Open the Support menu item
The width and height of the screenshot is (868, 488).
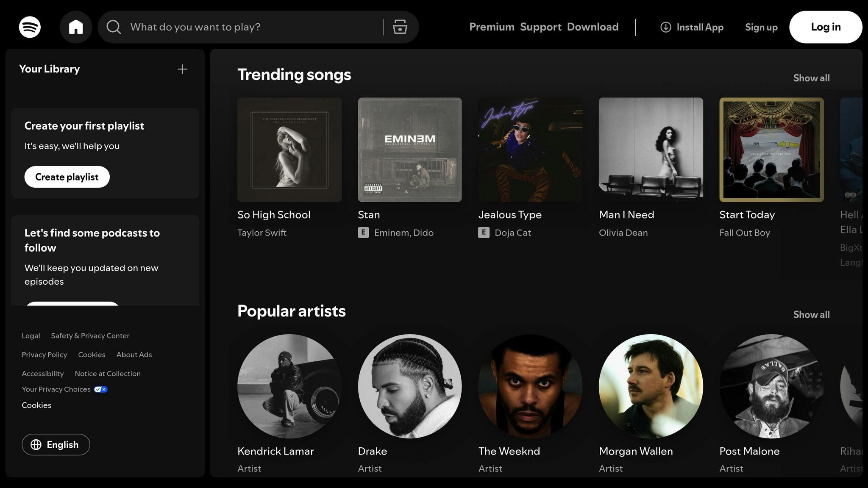point(540,27)
